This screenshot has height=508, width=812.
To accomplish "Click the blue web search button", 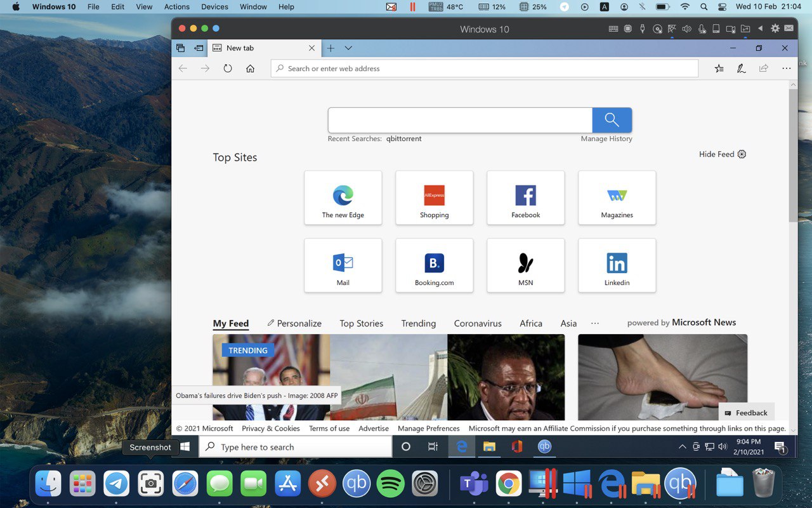I will coord(612,120).
